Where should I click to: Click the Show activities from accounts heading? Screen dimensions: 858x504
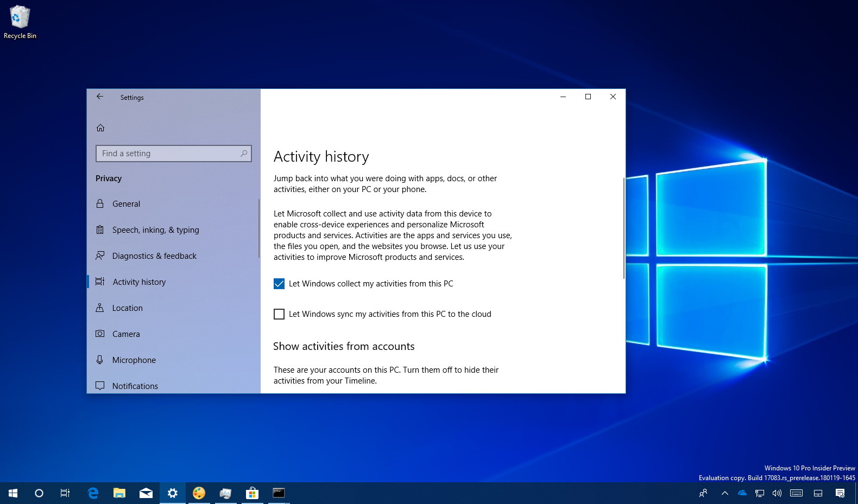tap(344, 346)
